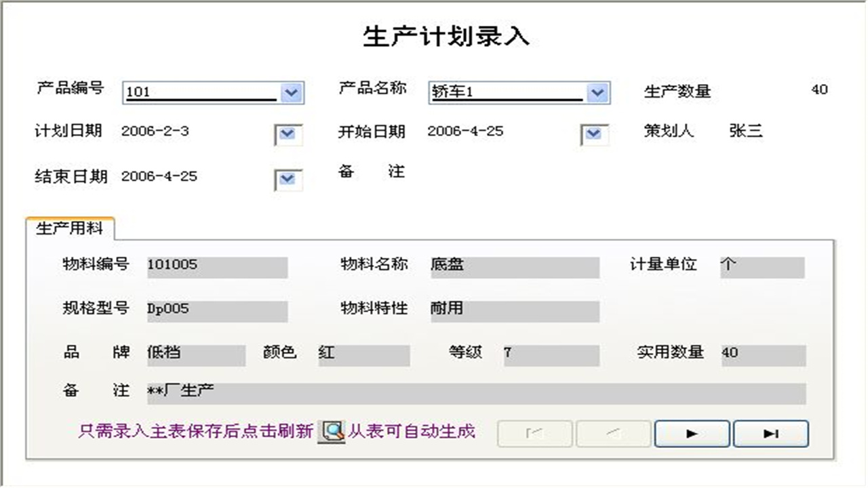The height and width of the screenshot is (488, 868).
Task: Select the 物料名称 field showing 底盘
Action: (x=515, y=266)
